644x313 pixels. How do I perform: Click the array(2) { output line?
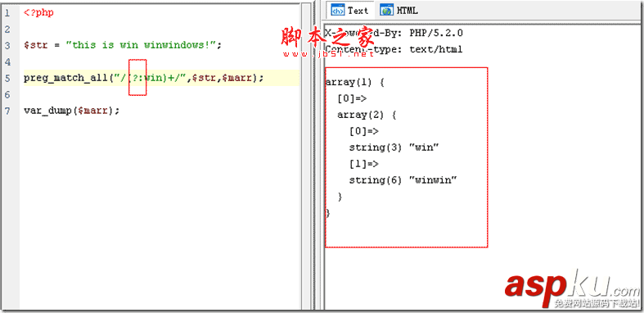tap(367, 115)
